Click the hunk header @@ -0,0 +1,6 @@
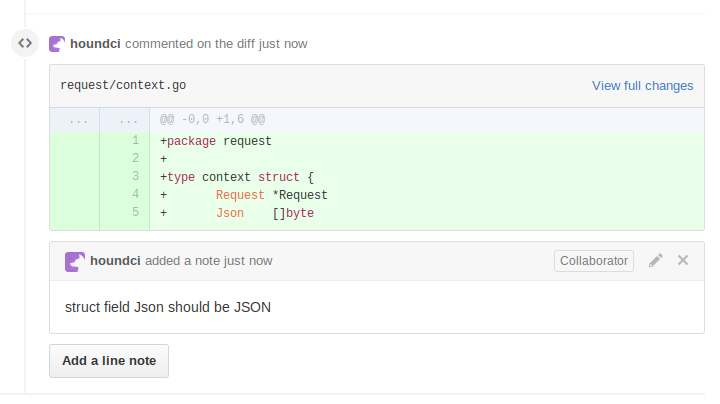Image resolution: width=720 pixels, height=404 pixels. pyautogui.click(x=212, y=119)
